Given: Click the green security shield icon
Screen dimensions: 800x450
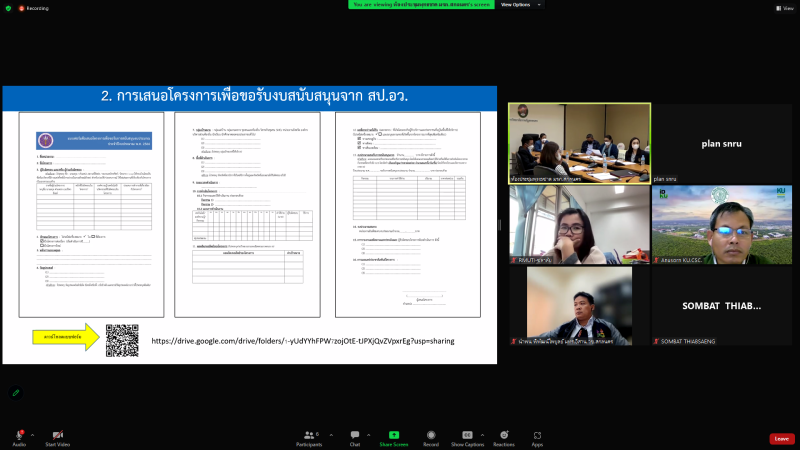Looking at the screenshot, I should coord(8,7).
